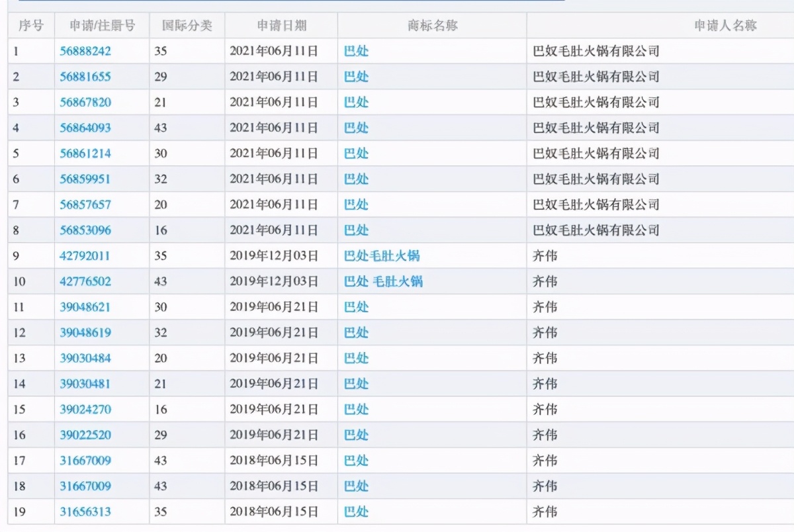
Task: Open registration number 39022520
Action: pos(85,435)
